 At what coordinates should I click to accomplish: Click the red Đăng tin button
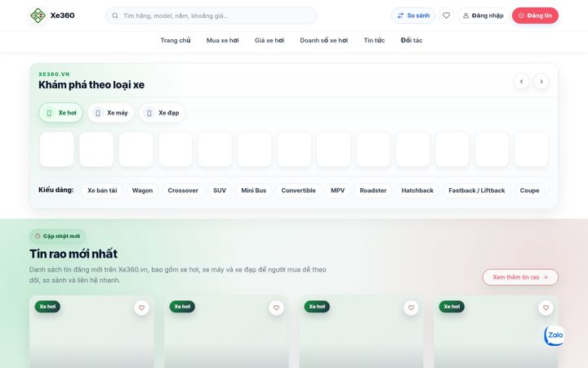(535, 16)
